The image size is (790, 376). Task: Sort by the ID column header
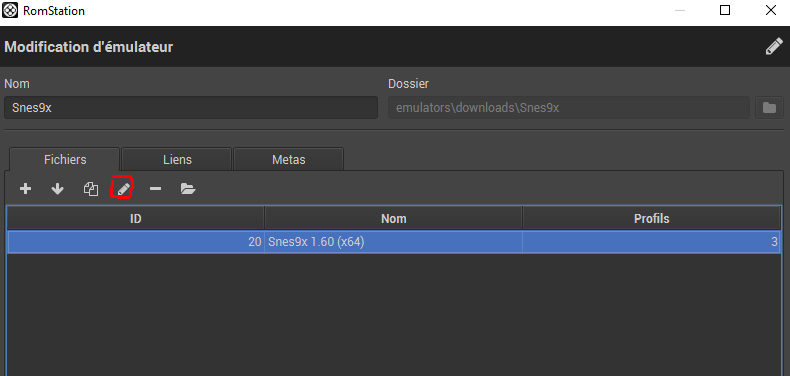pyautogui.click(x=136, y=219)
